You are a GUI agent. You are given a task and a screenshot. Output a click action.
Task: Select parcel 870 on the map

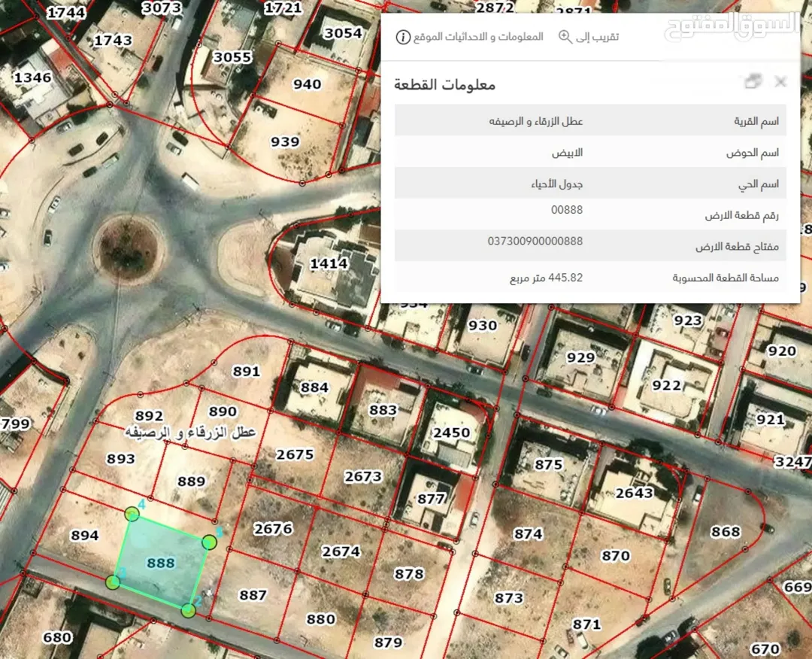(x=616, y=556)
